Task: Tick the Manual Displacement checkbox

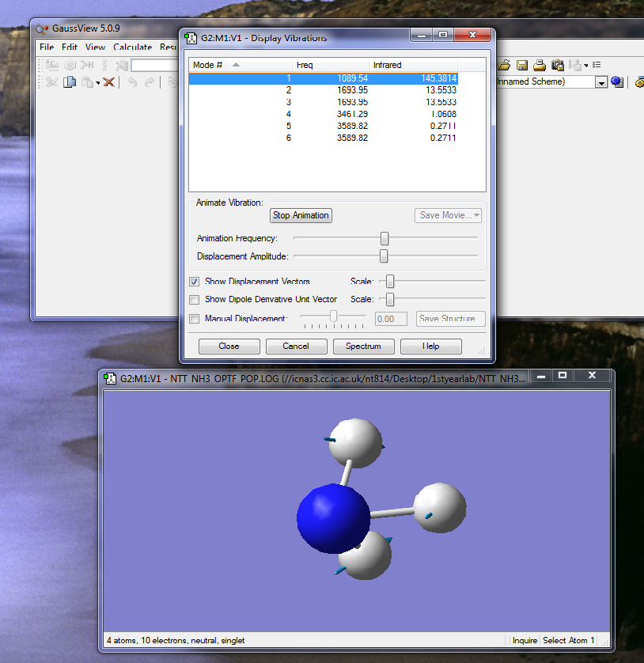Action: (195, 319)
